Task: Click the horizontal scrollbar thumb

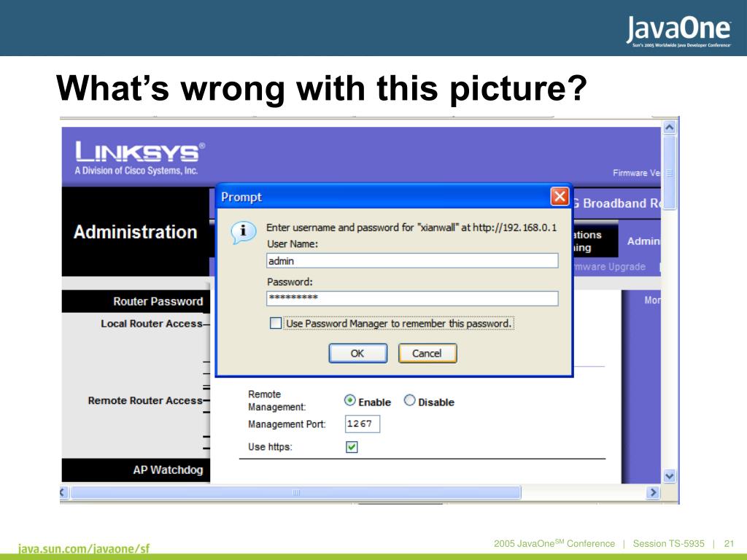Action: click(x=296, y=492)
